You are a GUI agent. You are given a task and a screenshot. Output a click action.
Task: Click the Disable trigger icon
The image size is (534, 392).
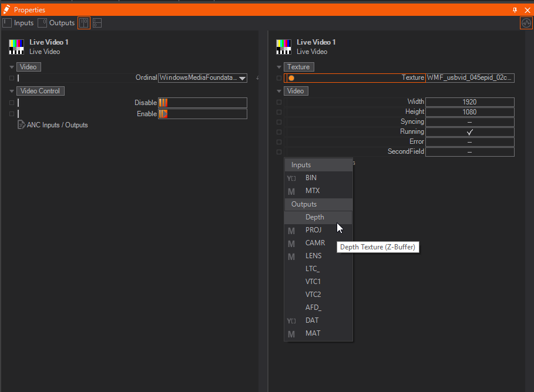coord(163,103)
